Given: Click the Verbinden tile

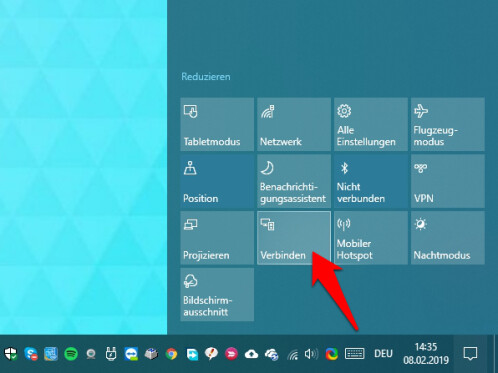Looking at the screenshot, I should tap(294, 238).
